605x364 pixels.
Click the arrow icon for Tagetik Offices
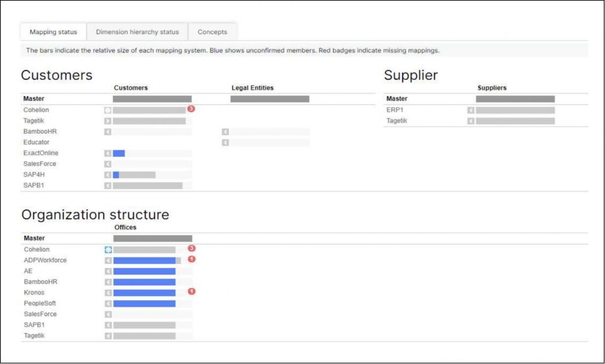click(108, 336)
